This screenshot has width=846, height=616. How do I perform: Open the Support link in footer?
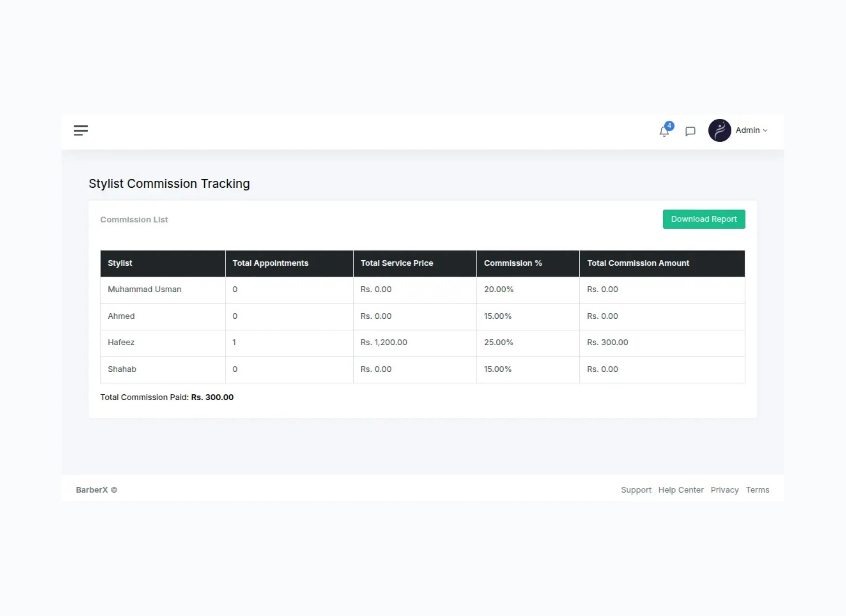(x=636, y=490)
